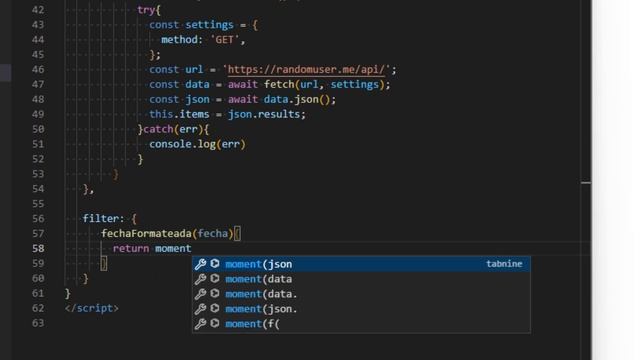Click the '}catch(err){' line
Viewport: 640px width, 360px height.
pyautogui.click(x=173, y=129)
